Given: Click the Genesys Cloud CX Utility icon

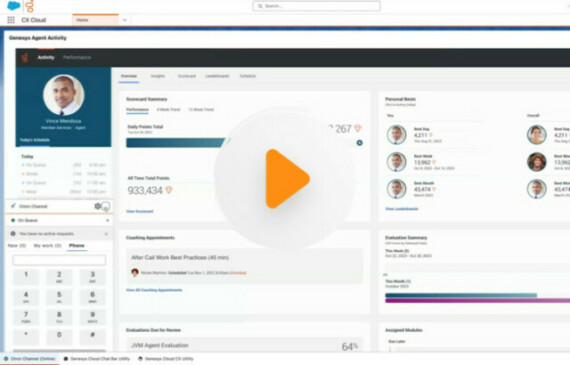Looking at the screenshot, I should tap(140, 359).
